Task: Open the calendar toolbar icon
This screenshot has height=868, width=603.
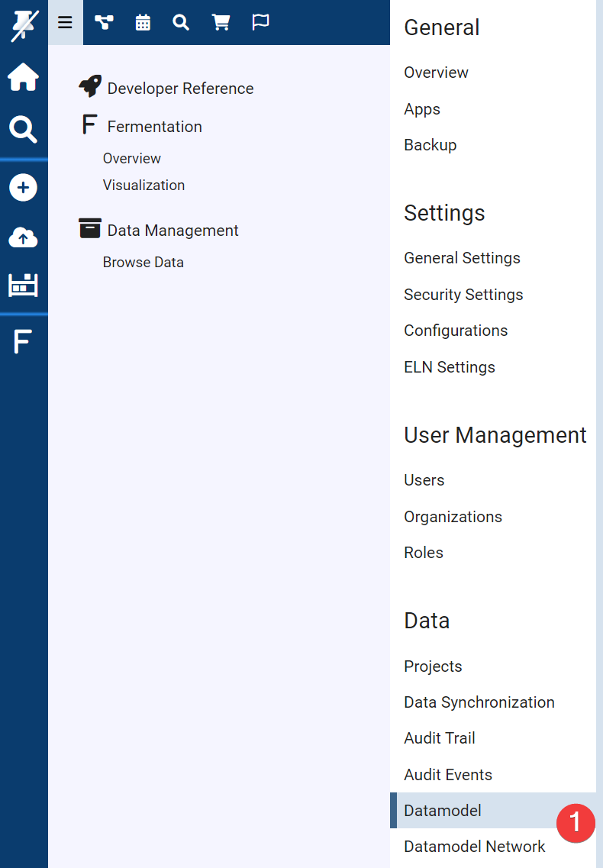Action: click(143, 23)
